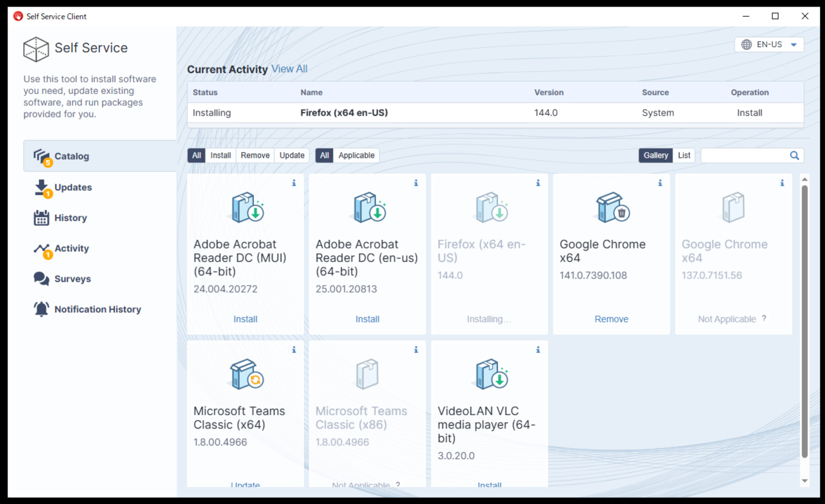Viewport: 825px width, 504px height.
Task: Go to the Notification History page
Action: (x=97, y=309)
